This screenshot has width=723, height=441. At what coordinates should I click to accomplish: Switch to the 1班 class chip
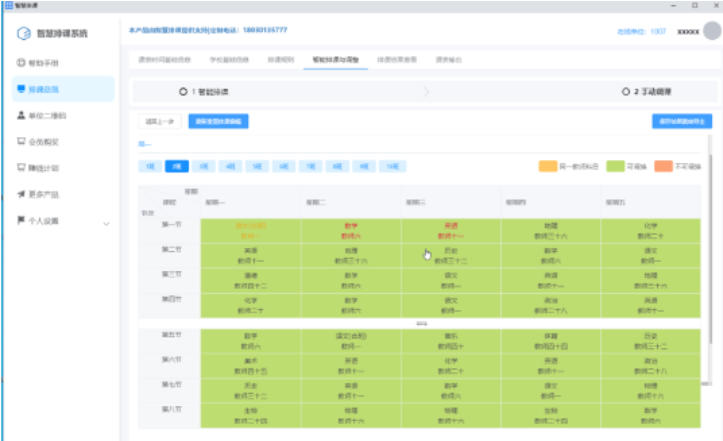point(148,165)
